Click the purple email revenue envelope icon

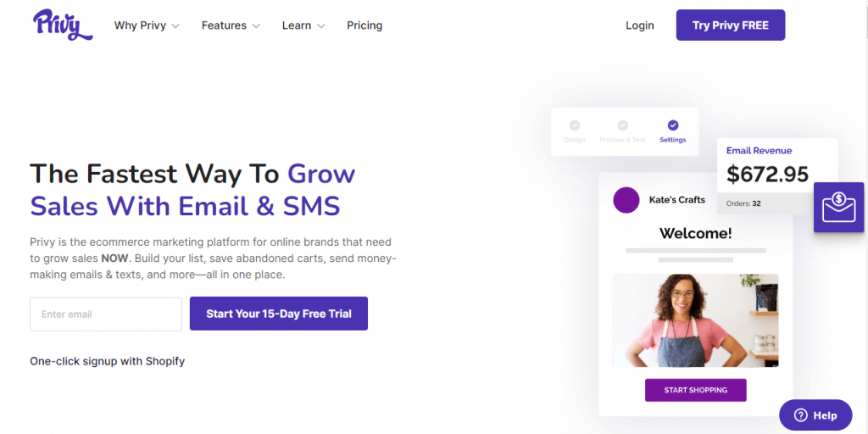(x=838, y=207)
